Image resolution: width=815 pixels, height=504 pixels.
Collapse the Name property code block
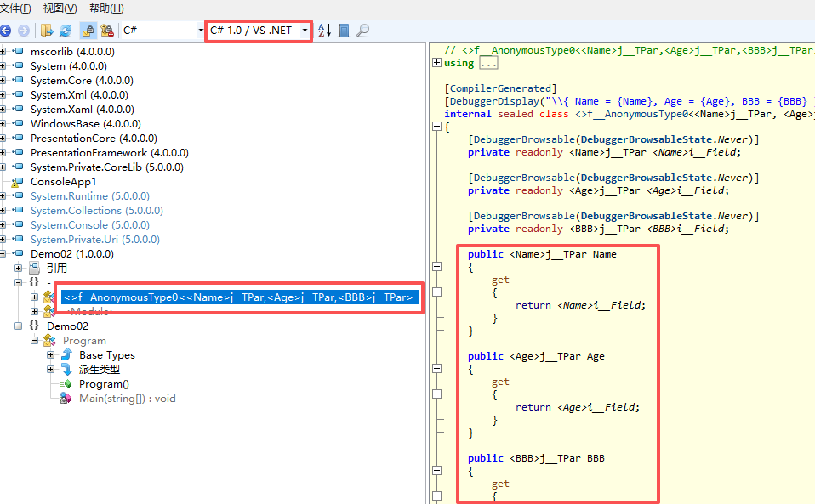click(436, 267)
